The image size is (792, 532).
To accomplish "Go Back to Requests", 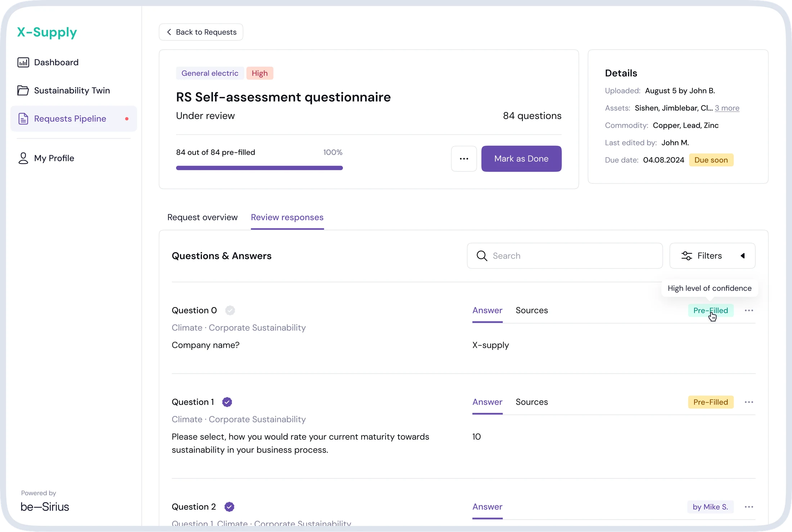I will tap(201, 32).
